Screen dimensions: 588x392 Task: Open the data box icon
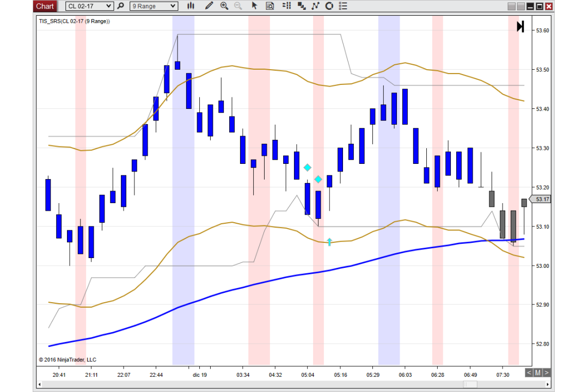point(270,5)
